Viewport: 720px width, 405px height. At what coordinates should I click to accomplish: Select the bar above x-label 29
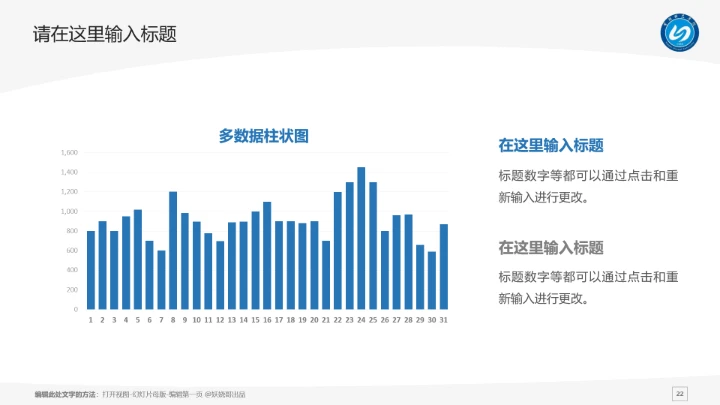pos(420,277)
